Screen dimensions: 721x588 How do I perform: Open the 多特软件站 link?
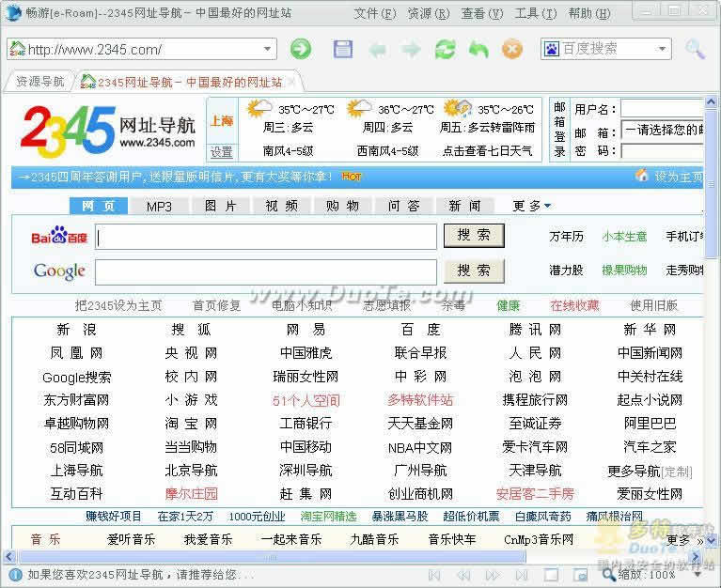click(x=420, y=399)
